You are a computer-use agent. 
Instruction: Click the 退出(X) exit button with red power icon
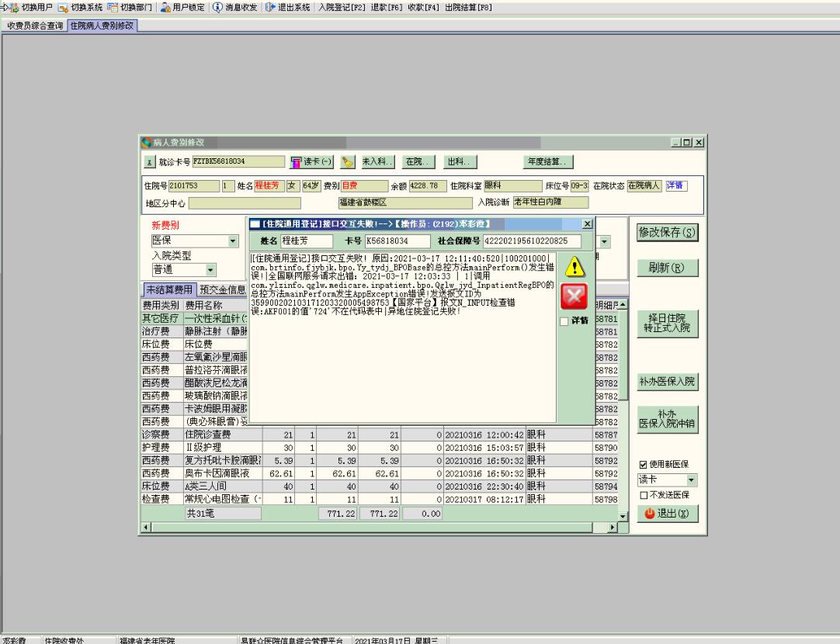coord(668,514)
